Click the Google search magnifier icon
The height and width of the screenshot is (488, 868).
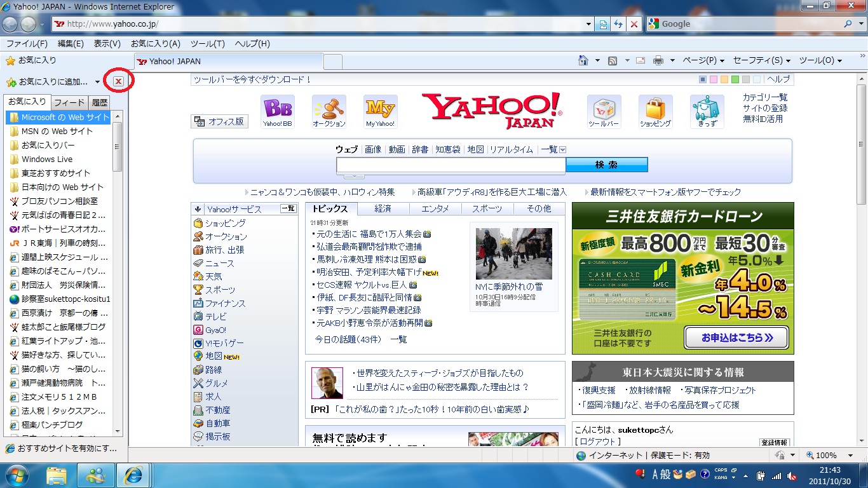coord(849,24)
